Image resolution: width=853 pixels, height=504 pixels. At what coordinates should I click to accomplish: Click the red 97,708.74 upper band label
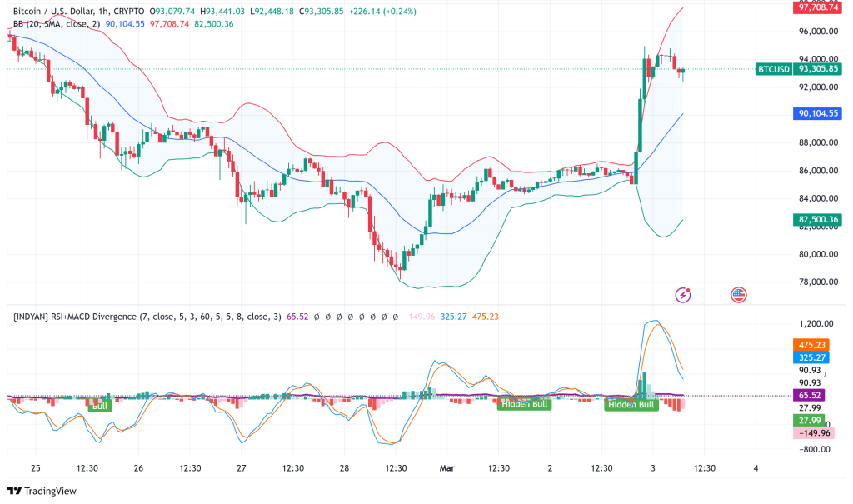[818, 7]
